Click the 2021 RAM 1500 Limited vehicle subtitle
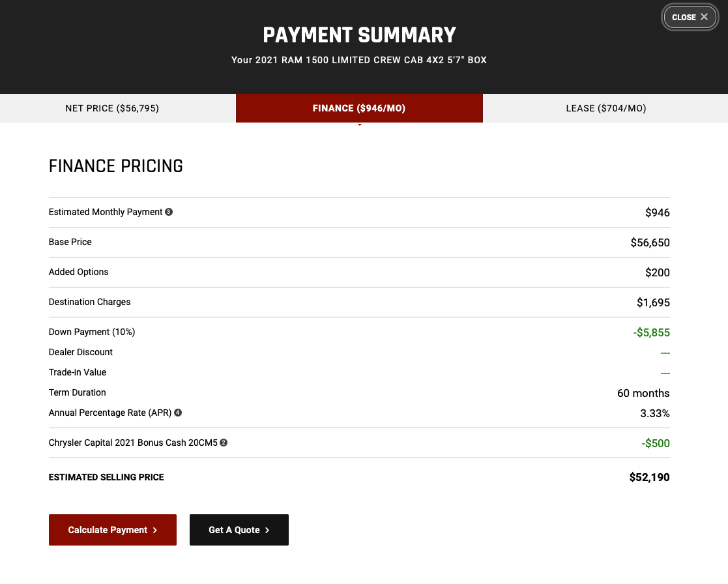 tap(359, 60)
